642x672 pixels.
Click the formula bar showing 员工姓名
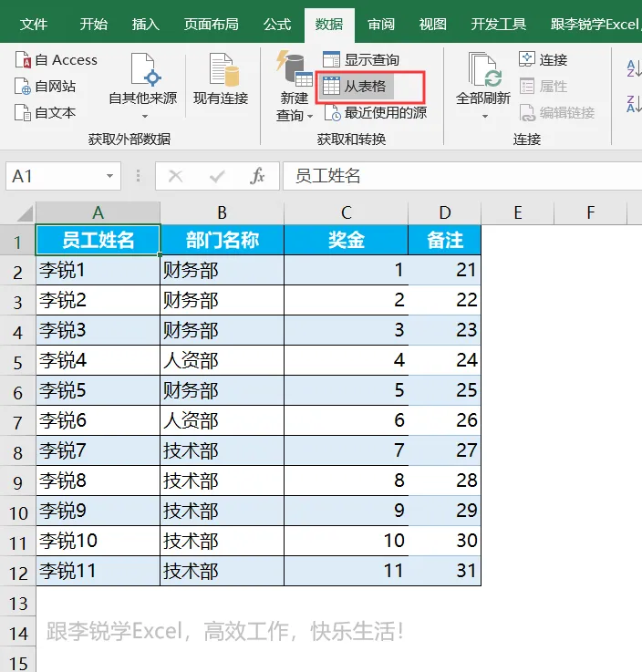pyautogui.click(x=462, y=176)
